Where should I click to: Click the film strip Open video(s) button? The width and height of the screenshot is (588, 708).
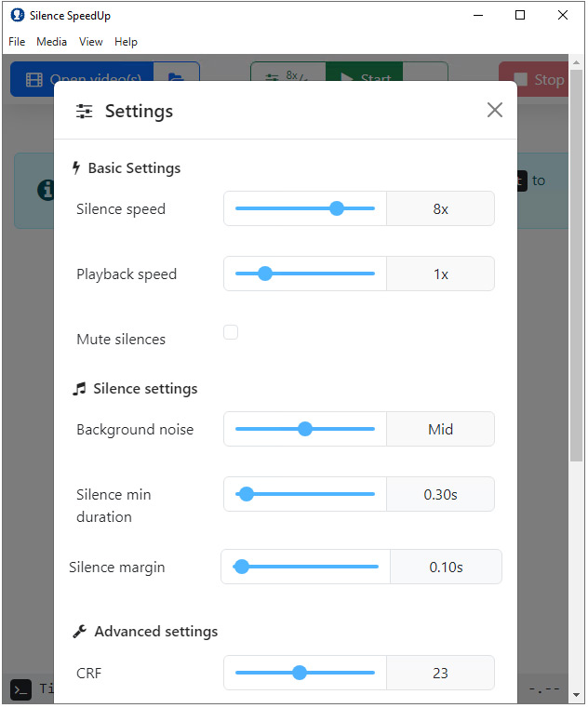tap(82, 78)
